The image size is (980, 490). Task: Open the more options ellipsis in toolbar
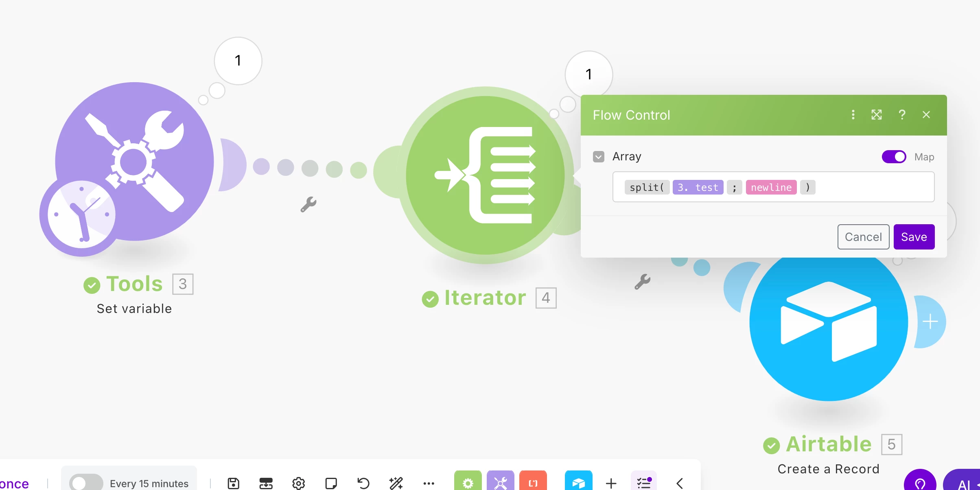tap(429, 483)
